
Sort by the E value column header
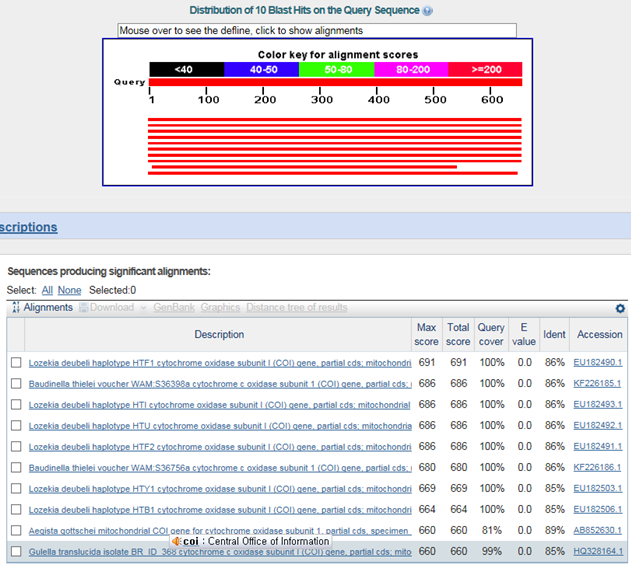coord(524,334)
